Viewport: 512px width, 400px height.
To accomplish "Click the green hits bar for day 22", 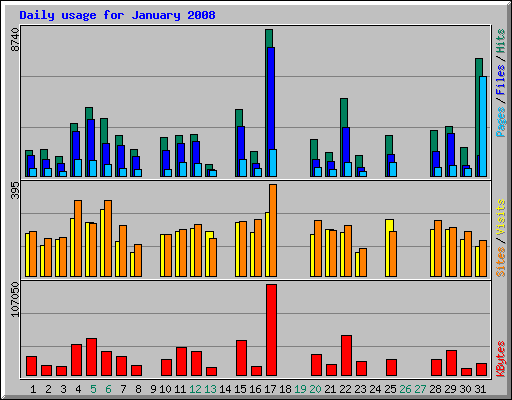I will pos(344,113).
